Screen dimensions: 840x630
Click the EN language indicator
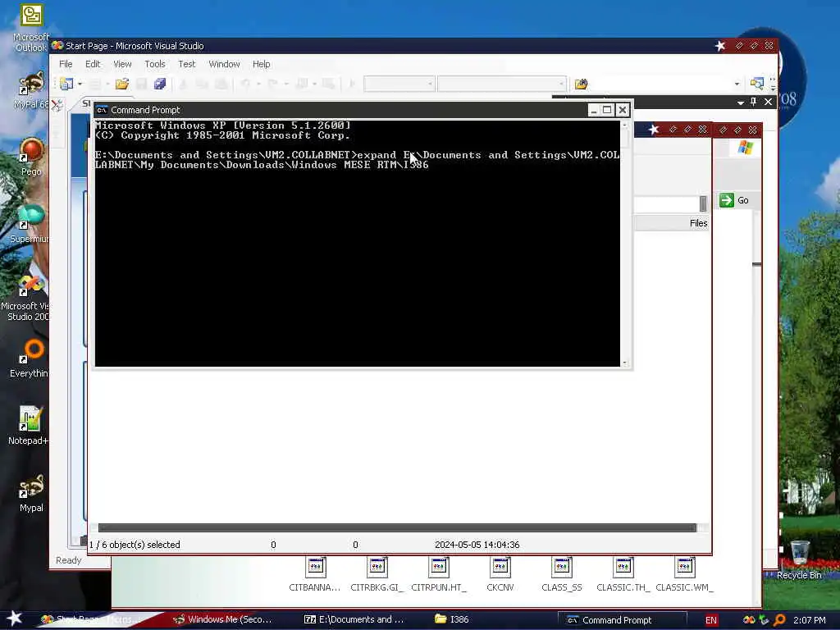[x=711, y=620]
